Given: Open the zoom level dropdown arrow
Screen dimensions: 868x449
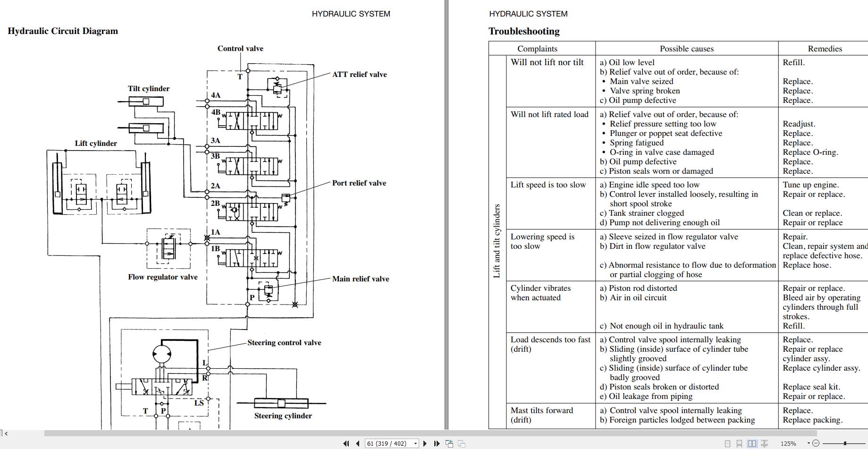Looking at the screenshot, I should [809, 443].
